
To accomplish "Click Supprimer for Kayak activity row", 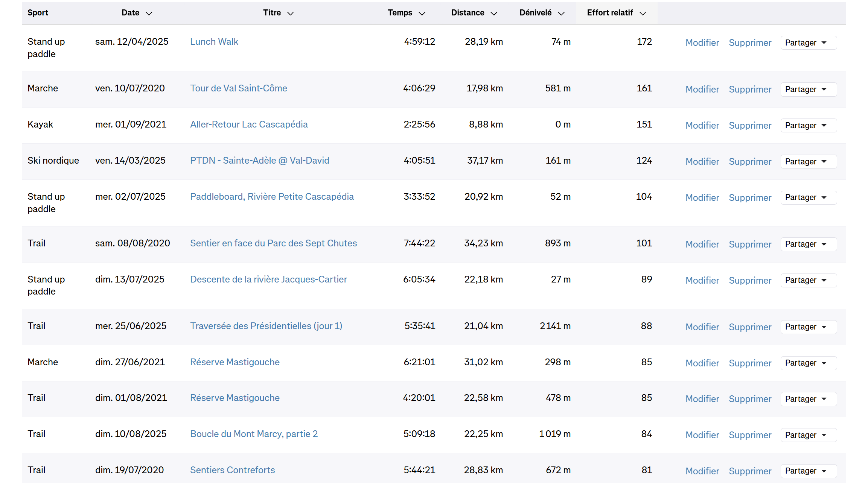I will [749, 126].
